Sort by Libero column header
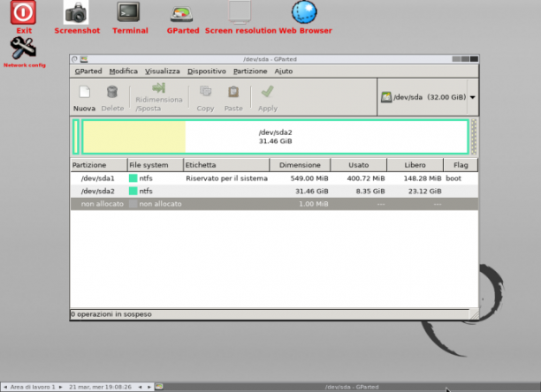This screenshot has width=541, height=392. 415,165
